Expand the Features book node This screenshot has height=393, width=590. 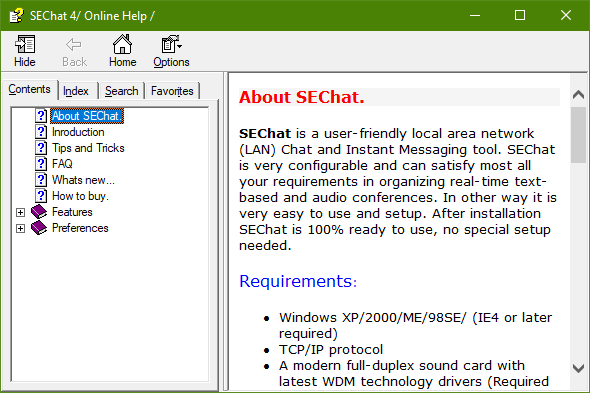pos(20,212)
